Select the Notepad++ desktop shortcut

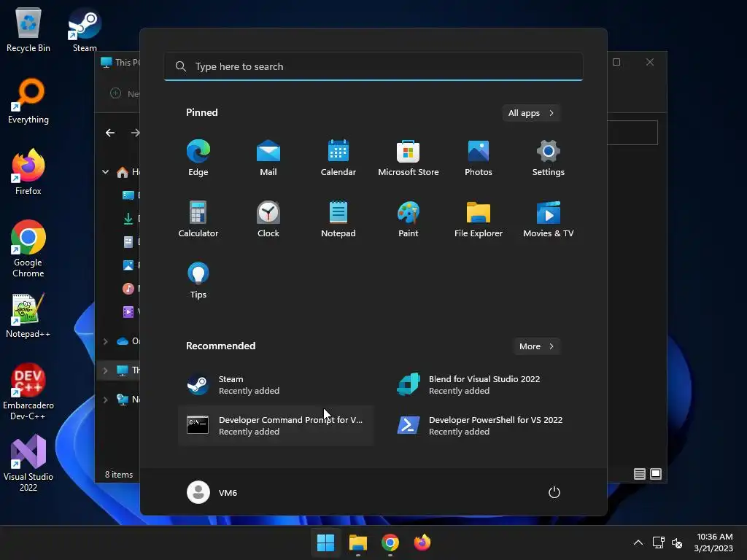coord(28,315)
